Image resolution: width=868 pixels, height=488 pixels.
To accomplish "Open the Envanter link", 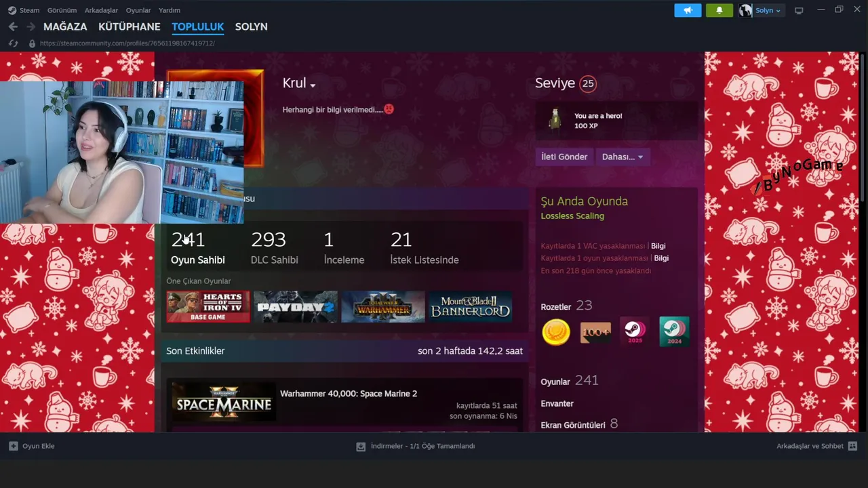I will click(557, 403).
